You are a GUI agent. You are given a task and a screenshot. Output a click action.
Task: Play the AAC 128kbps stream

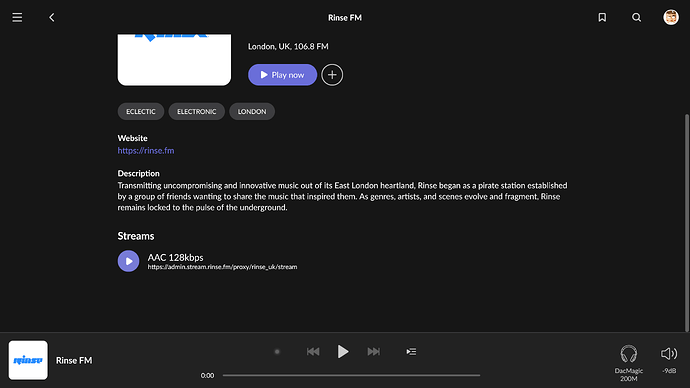tap(128, 261)
